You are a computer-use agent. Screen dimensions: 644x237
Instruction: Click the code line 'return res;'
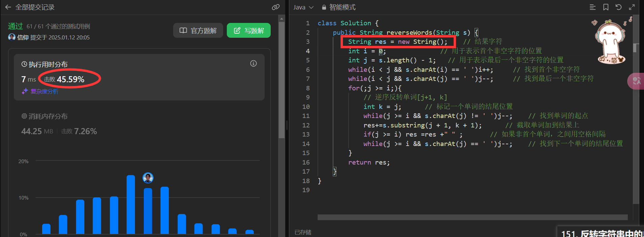click(x=369, y=162)
